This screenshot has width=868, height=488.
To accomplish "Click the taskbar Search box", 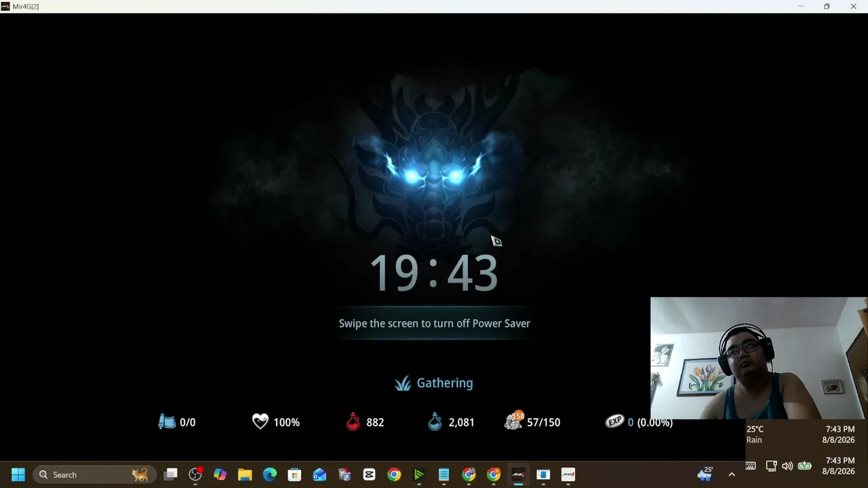I will point(94,474).
